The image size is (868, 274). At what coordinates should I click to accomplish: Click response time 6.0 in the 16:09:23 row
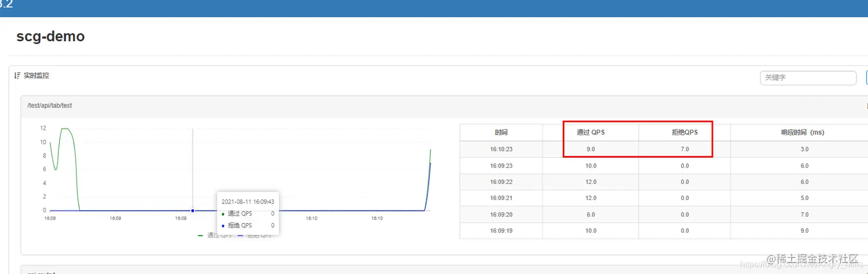804,166
